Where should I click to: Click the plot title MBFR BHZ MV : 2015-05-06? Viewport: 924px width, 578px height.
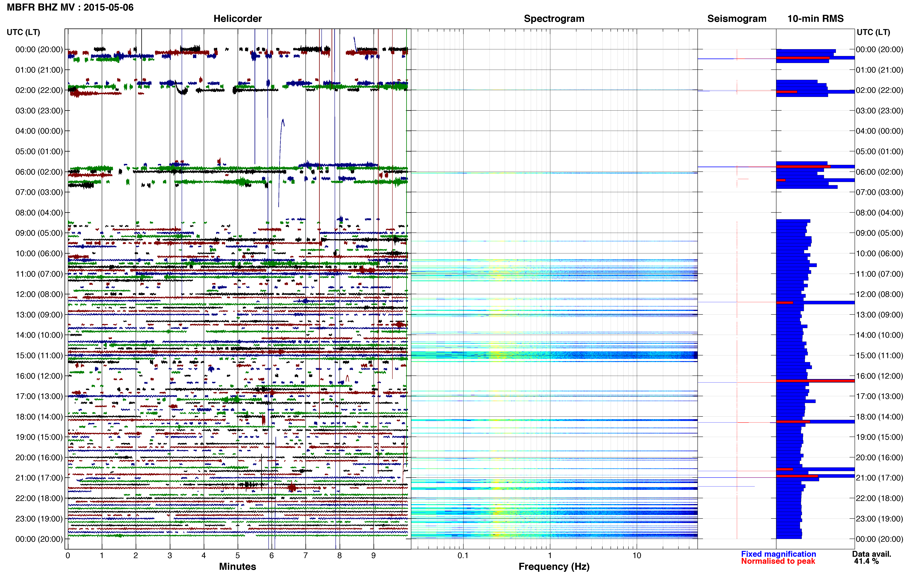pyautogui.click(x=70, y=7)
